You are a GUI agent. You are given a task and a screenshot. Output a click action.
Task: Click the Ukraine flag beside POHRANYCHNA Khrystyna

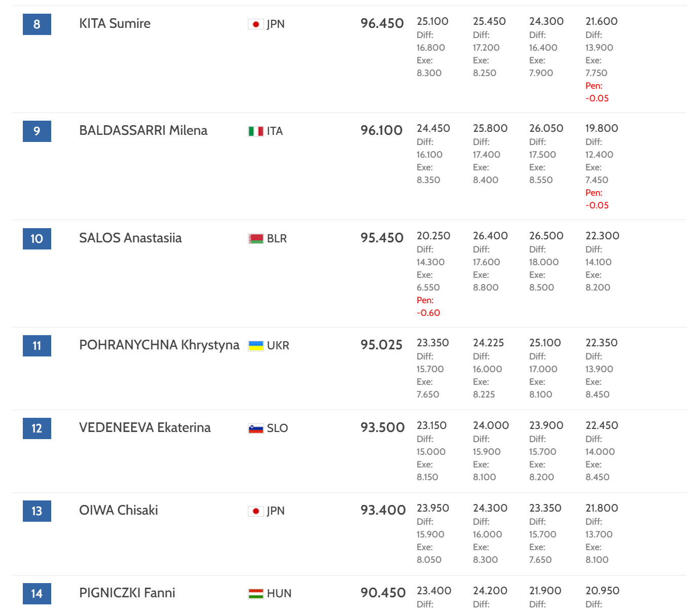point(255,346)
